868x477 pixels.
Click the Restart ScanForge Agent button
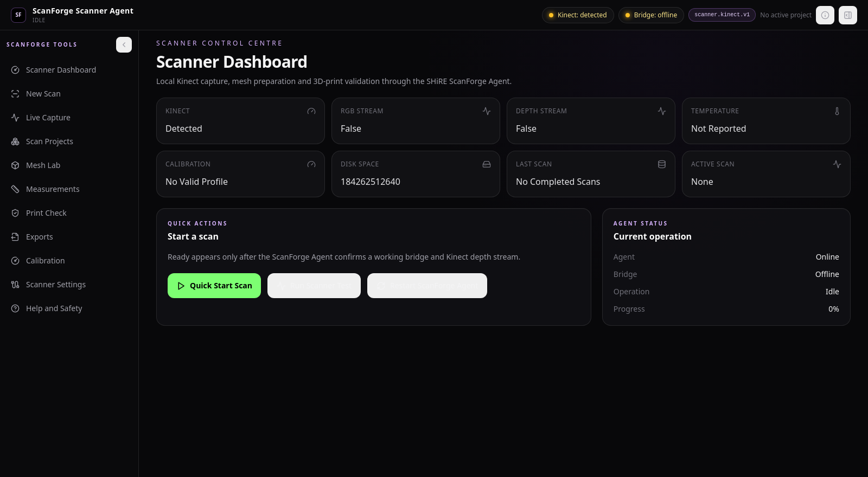point(427,286)
